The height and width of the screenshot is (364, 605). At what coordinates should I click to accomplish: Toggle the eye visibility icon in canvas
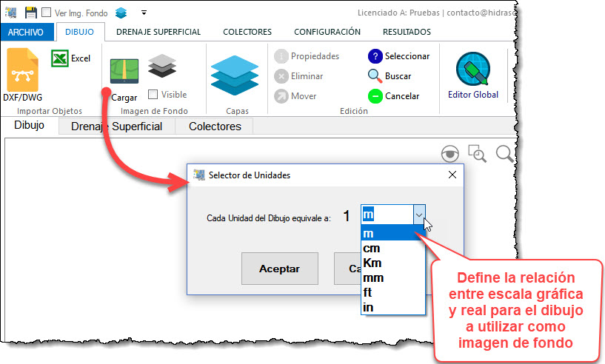449,154
